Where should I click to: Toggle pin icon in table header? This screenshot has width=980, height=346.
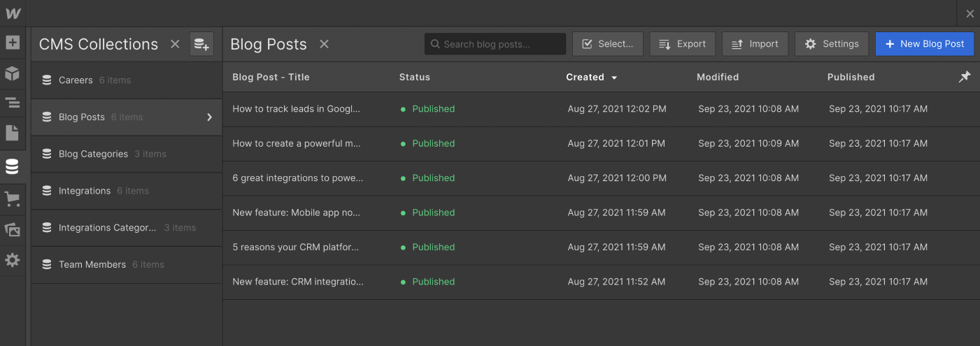click(965, 77)
